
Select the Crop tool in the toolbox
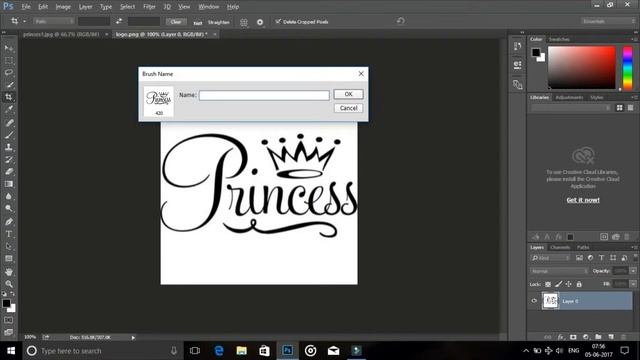(x=9, y=97)
